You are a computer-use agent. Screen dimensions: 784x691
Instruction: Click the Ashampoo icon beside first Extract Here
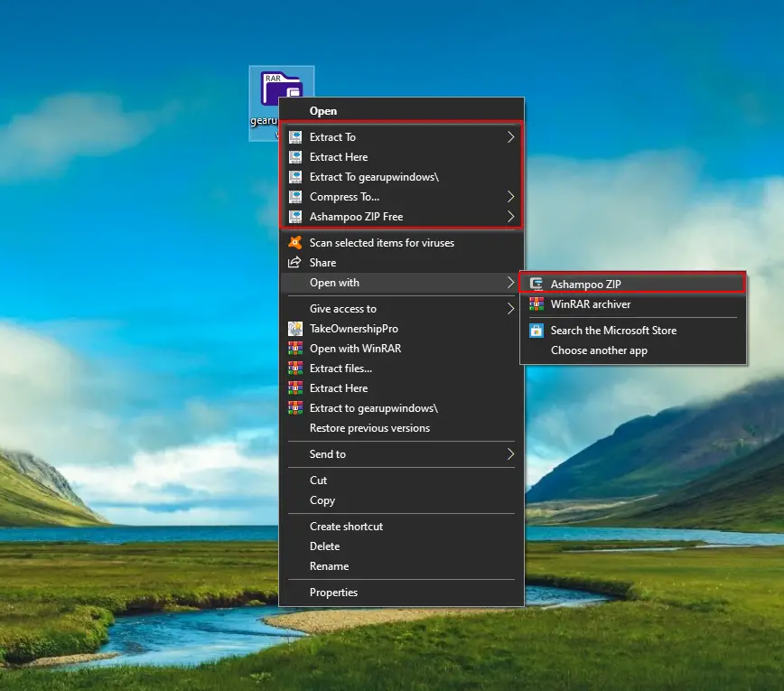pyautogui.click(x=295, y=157)
